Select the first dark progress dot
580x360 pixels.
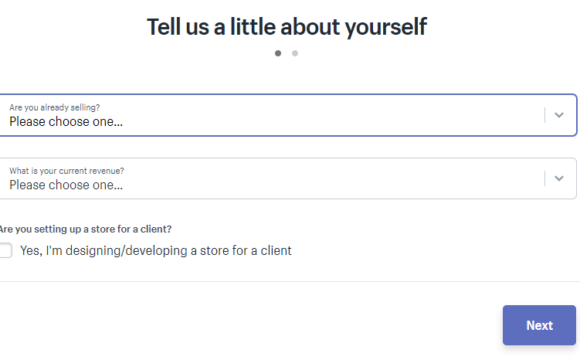pos(278,53)
